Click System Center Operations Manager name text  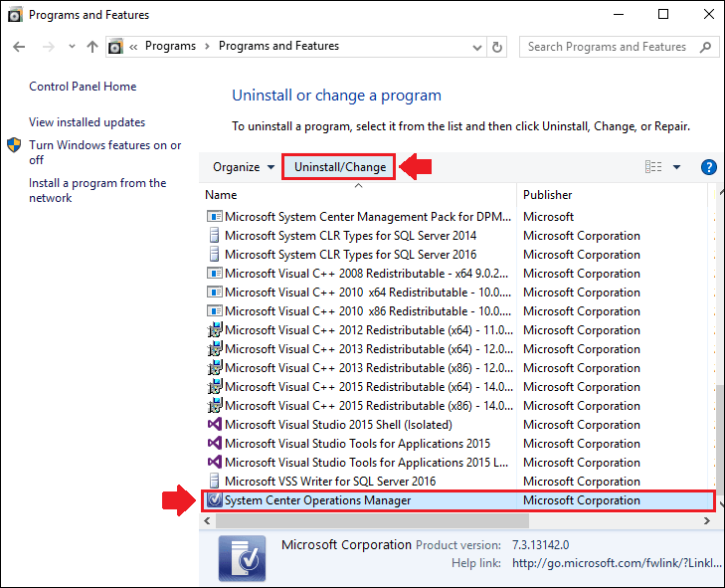click(317, 500)
